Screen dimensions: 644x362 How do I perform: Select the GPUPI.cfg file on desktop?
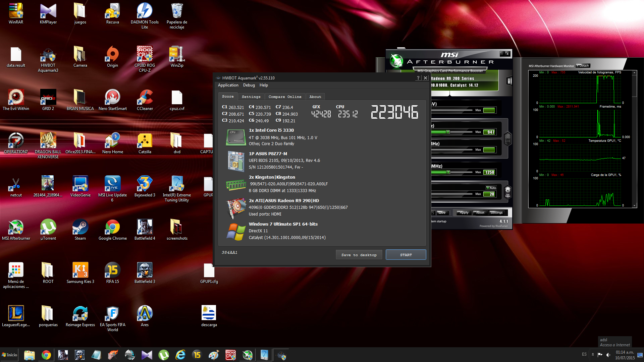[x=209, y=273]
